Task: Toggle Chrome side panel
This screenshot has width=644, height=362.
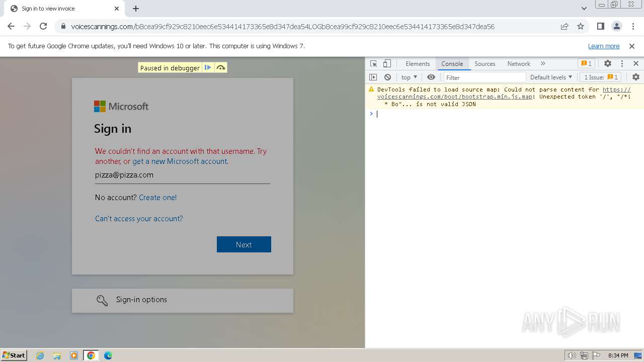Action: coord(600,26)
